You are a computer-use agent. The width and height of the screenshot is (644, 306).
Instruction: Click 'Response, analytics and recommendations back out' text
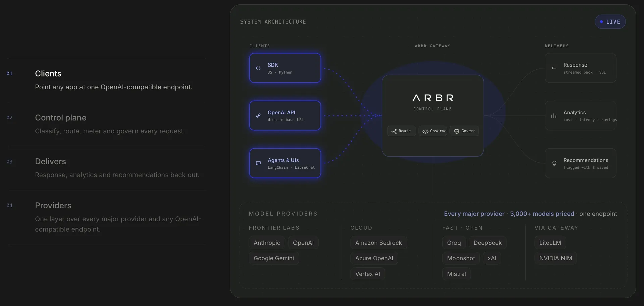click(x=117, y=175)
